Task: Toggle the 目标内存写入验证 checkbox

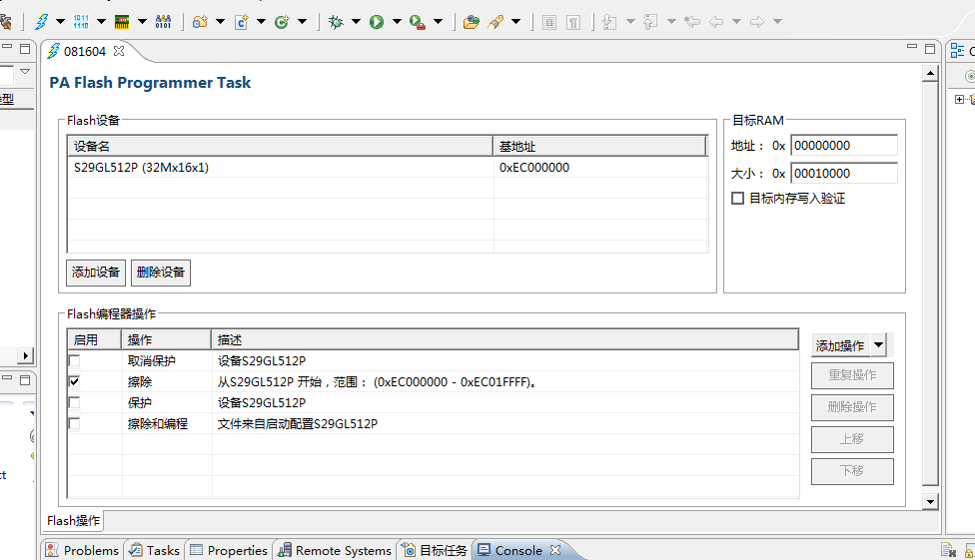Action: click(737, 199)
